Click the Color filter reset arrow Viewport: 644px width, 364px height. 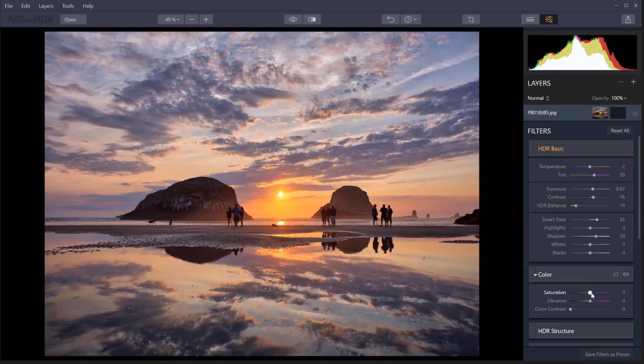615,274
